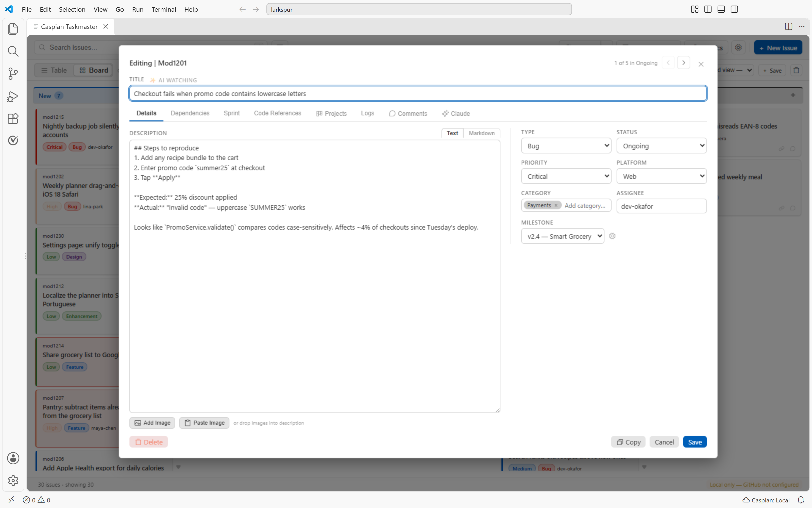The width and height of the screenshot is (812, 508).
Task: Open the Code References tab
Action: [278, 113]
